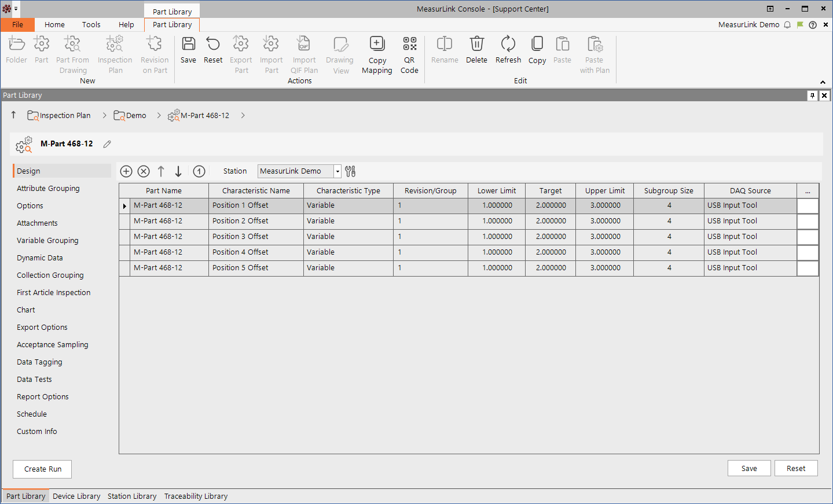Expand chevron after Inspection Plan breadcrumb

[x=104, y=116]
